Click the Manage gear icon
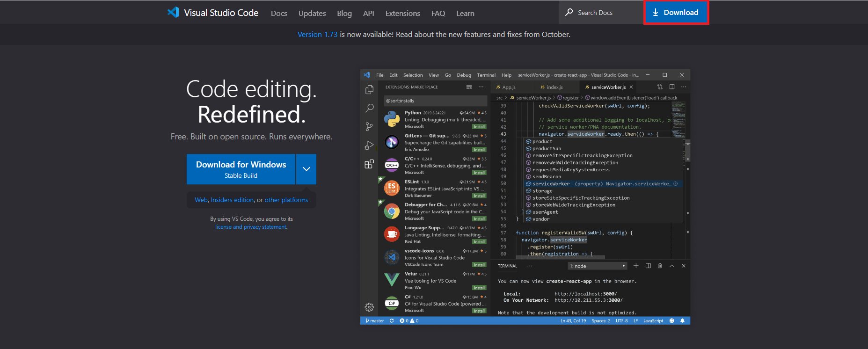The width and height of the screenshot is (868, 349). pos(369,307)
